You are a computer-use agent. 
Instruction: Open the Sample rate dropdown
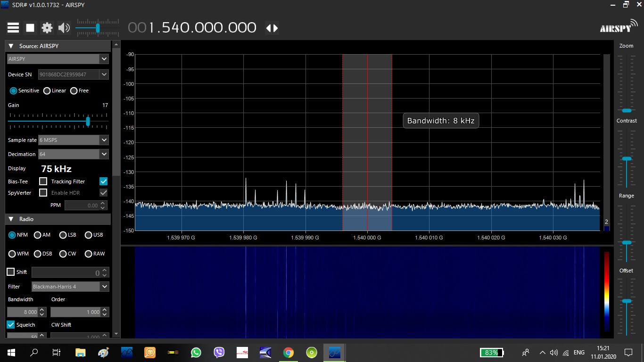pos(73,140)
